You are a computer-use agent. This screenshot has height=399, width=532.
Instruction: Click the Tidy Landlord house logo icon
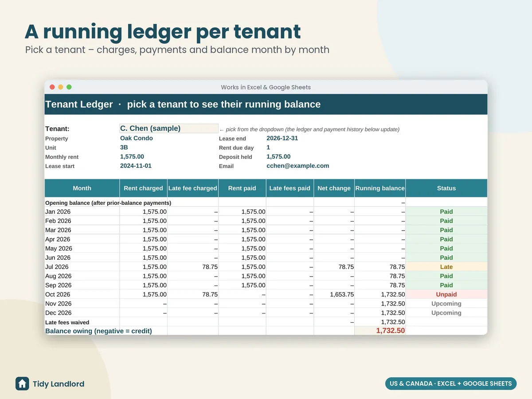point(22,384)
